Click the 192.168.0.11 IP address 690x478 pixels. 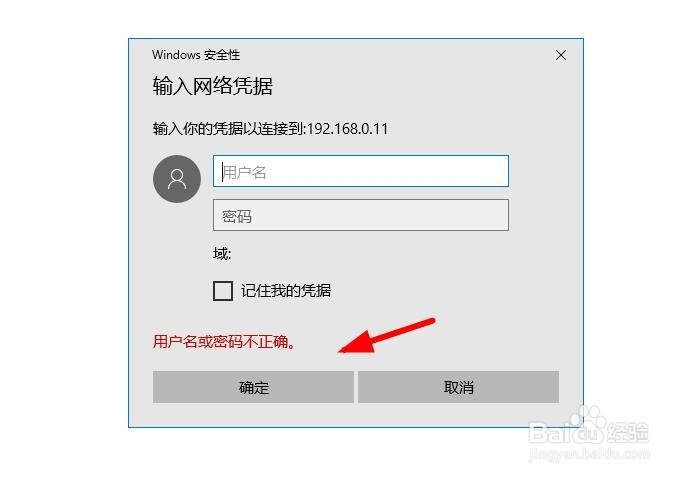(x=347, y=129)
